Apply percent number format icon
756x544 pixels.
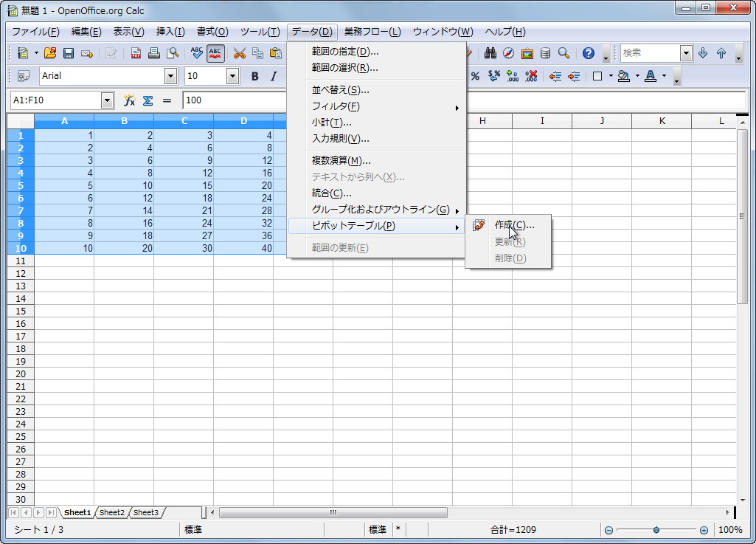[476, 76]
